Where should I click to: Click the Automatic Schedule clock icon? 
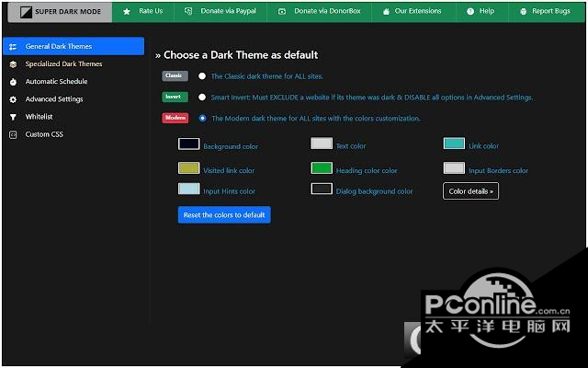coord(13,82)
